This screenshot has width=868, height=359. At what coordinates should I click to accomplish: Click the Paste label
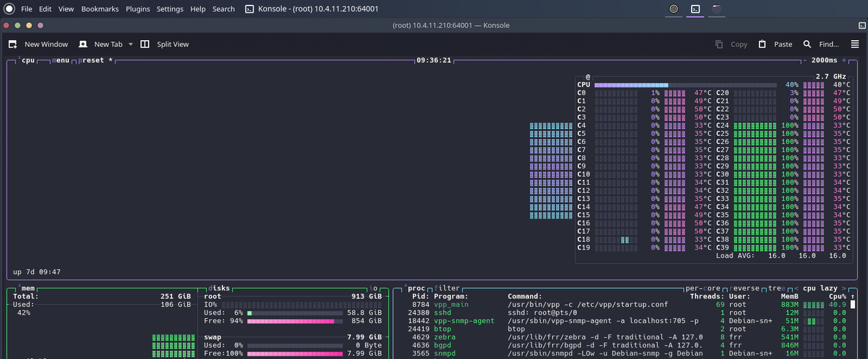(x=783, y=44)
